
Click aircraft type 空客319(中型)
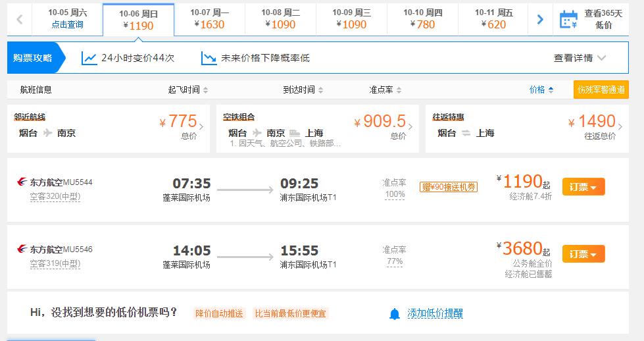click(x=55, y=263)
